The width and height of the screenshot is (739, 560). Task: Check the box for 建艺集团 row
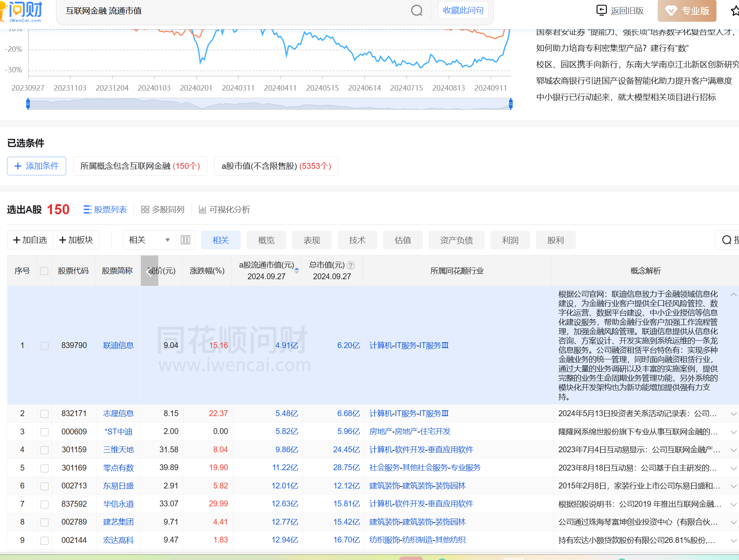tap(45, 522)
